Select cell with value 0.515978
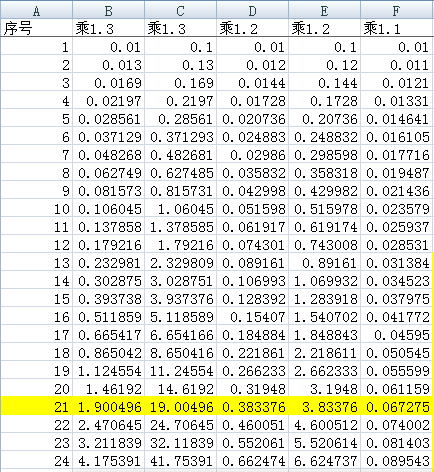The image size is (434, 472). coord(324,209)
